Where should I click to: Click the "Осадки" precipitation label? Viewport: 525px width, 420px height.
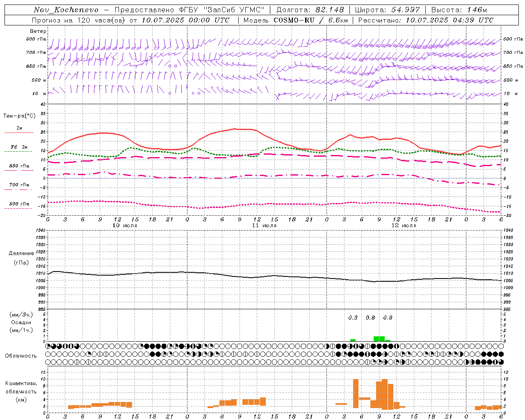point(21,322)
